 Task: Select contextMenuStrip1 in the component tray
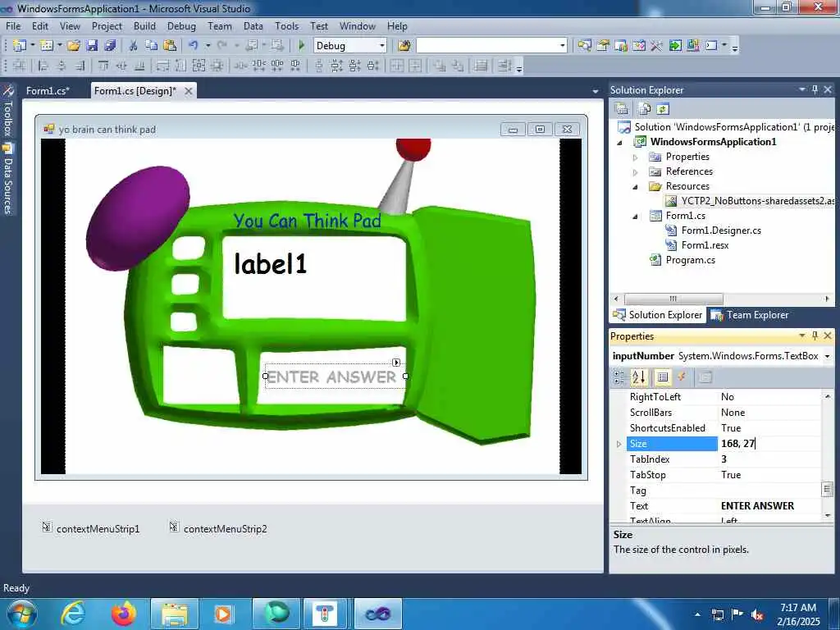point(91,529)
